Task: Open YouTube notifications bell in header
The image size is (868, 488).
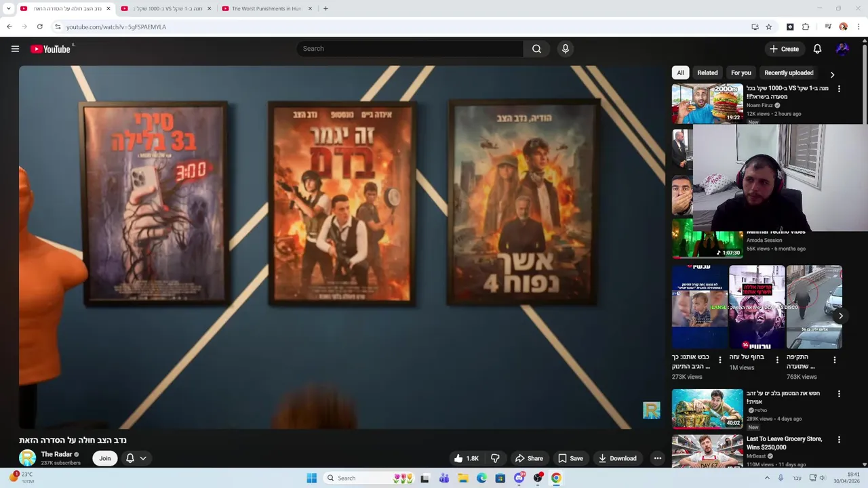Action: [817, 49]
